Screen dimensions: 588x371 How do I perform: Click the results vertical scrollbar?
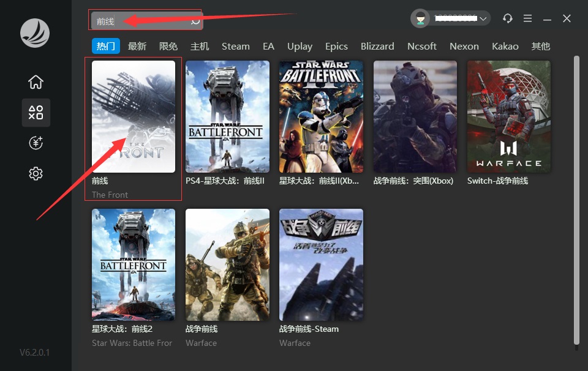576,200
